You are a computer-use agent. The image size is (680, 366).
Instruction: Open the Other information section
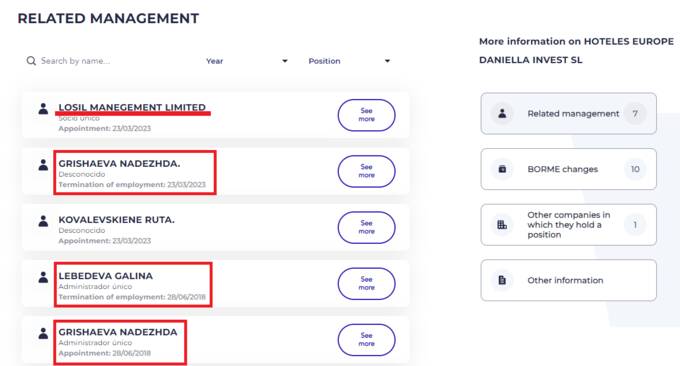click(569, 280)
